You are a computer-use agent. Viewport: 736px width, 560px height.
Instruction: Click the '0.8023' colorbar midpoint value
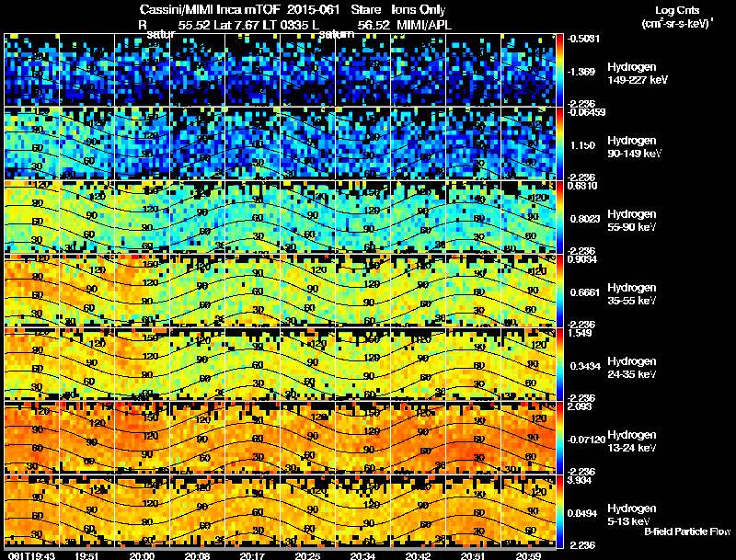[x=585, y=219]
